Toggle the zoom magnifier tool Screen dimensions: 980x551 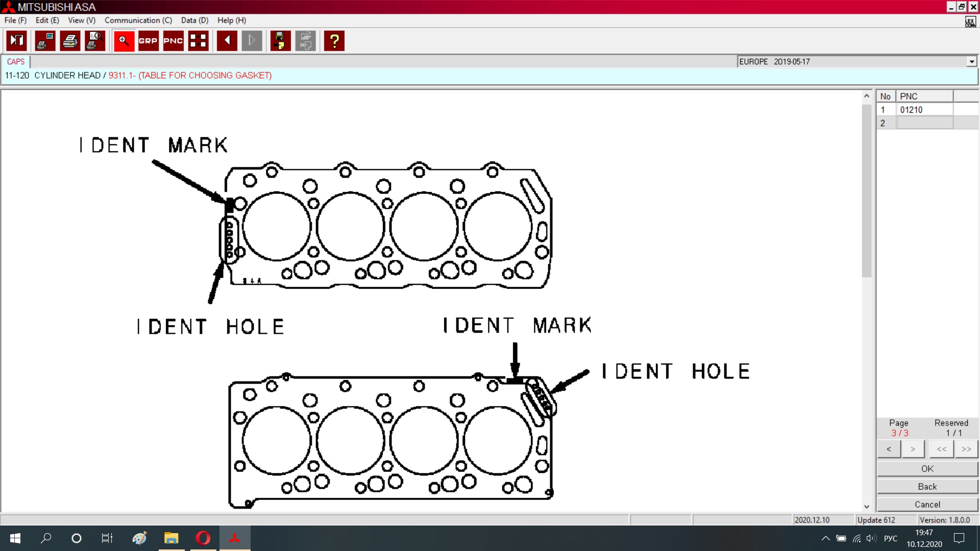[124, 41]
